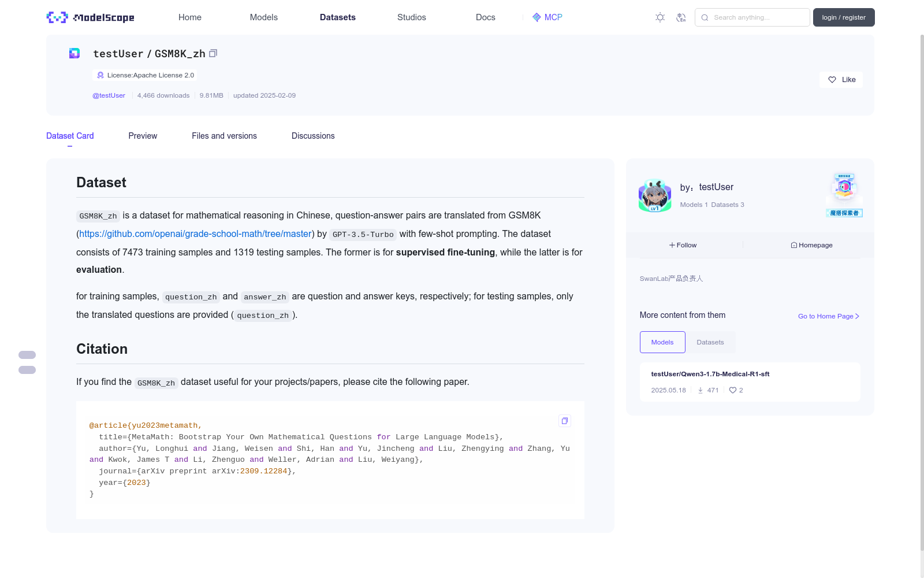Open testUser's profile avatar
This screenshot has width=924, height=578.
655,195
